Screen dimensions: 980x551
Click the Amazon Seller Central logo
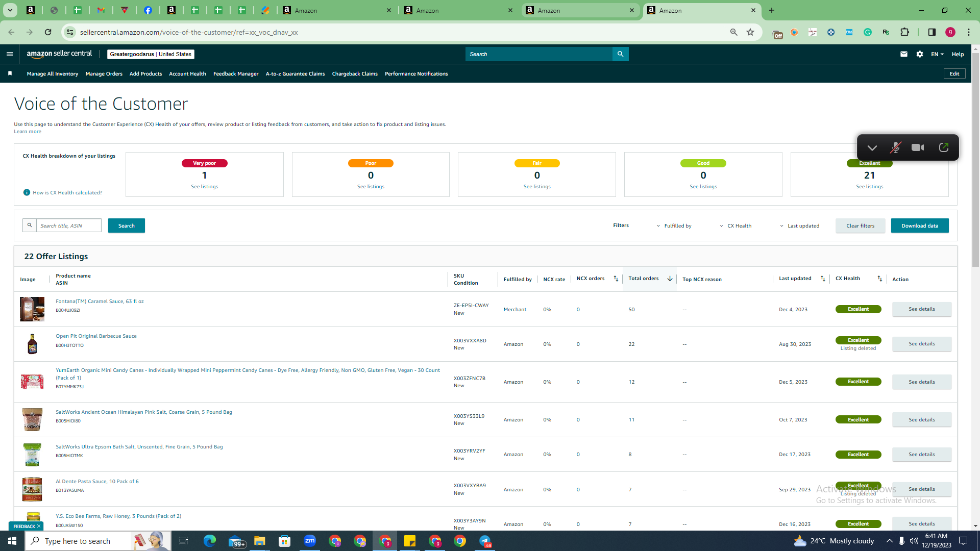click(x=59, y=54)
